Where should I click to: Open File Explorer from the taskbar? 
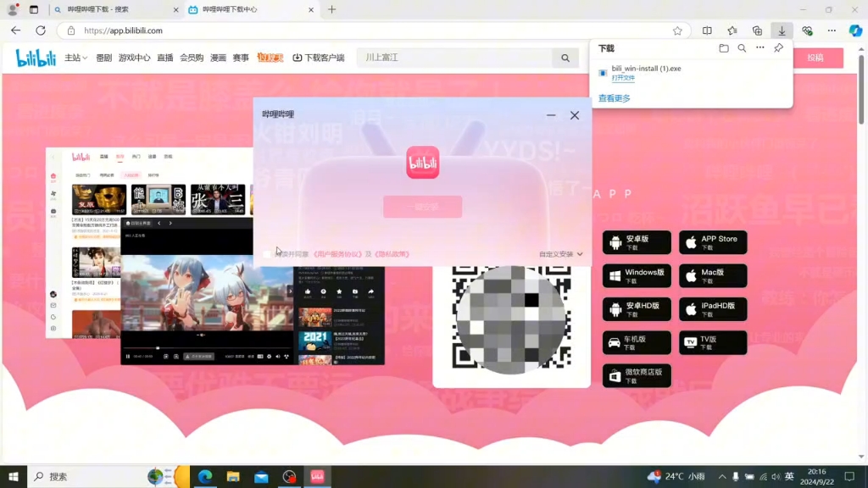(x=233, y=476)
